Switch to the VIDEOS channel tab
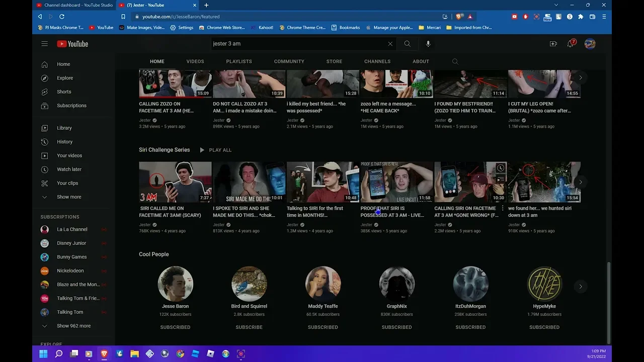Viewport: 644px width, 362px height. (195, 61)
